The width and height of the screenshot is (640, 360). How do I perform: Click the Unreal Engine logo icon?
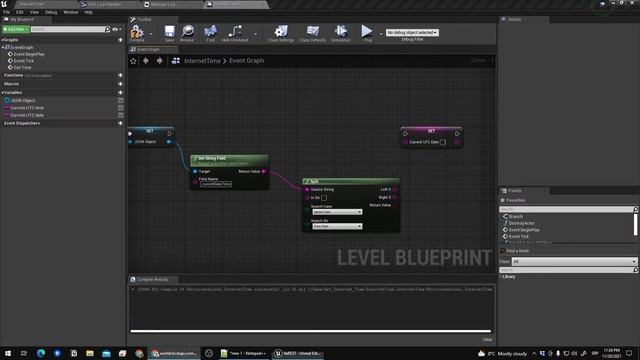click(x=4, y=4)
